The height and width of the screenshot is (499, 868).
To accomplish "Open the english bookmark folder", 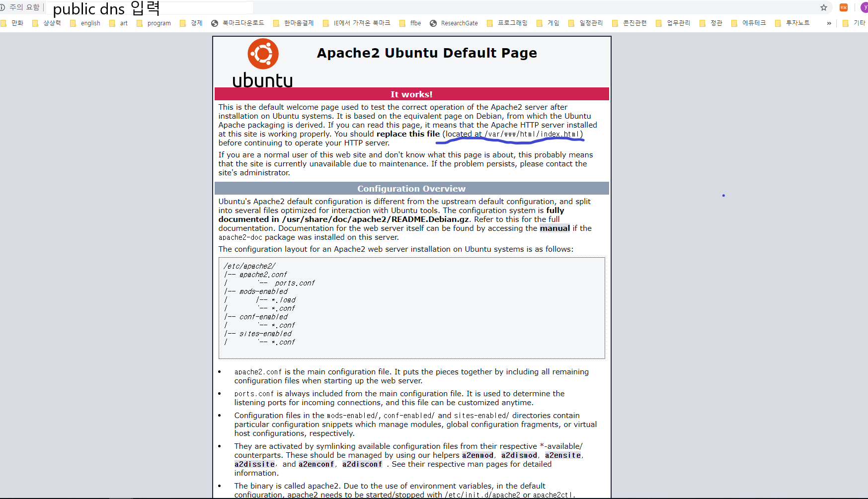I will point(85,23).
